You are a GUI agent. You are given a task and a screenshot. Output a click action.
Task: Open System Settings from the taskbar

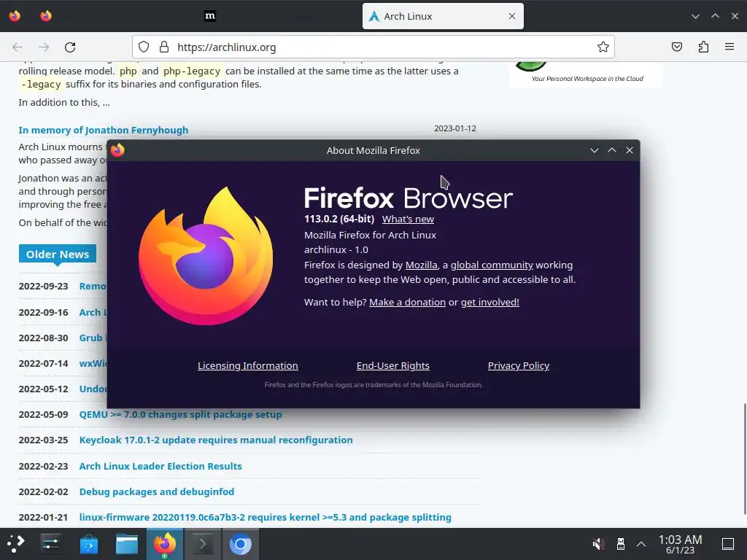coord(50,544)
